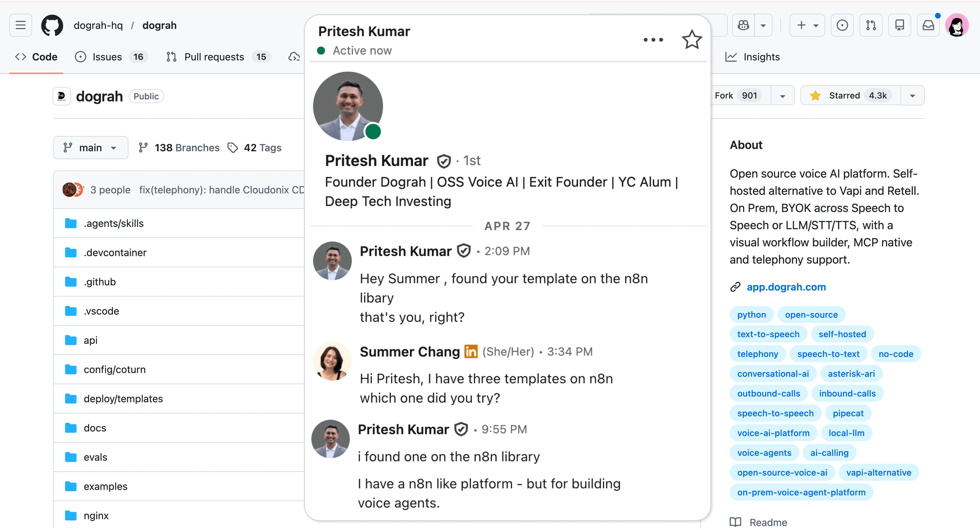The width and height of the screenshot is (980, 530).
Task: Open the .github folder
Action: point(100,282)
